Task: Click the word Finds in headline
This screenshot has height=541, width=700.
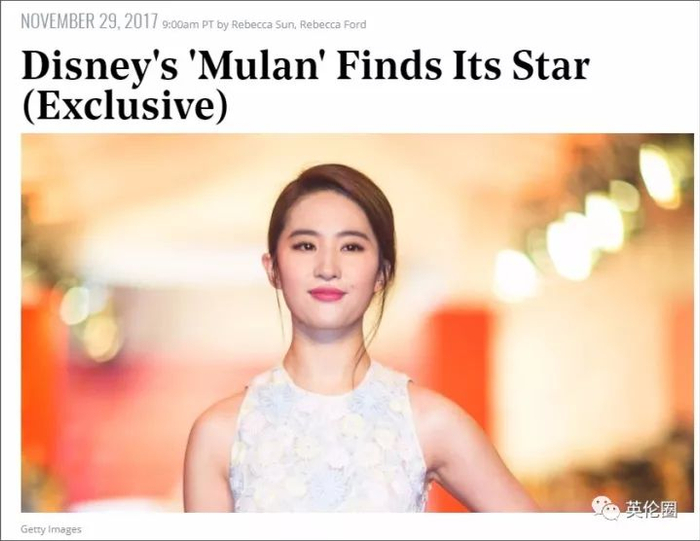Action: (389, 66)
